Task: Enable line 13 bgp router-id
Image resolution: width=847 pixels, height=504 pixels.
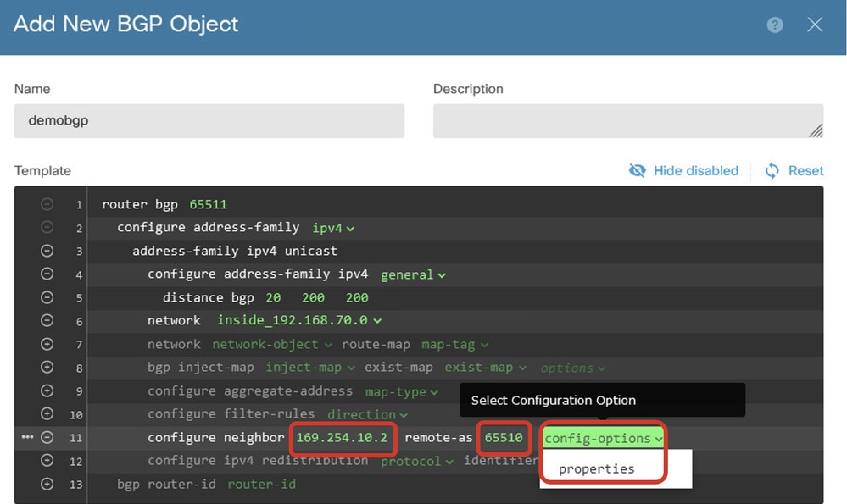Action: [x=47, y=484]
